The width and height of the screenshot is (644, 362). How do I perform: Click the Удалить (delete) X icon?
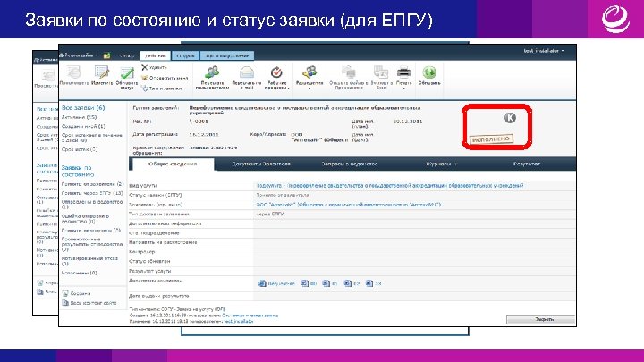point(144,67)
